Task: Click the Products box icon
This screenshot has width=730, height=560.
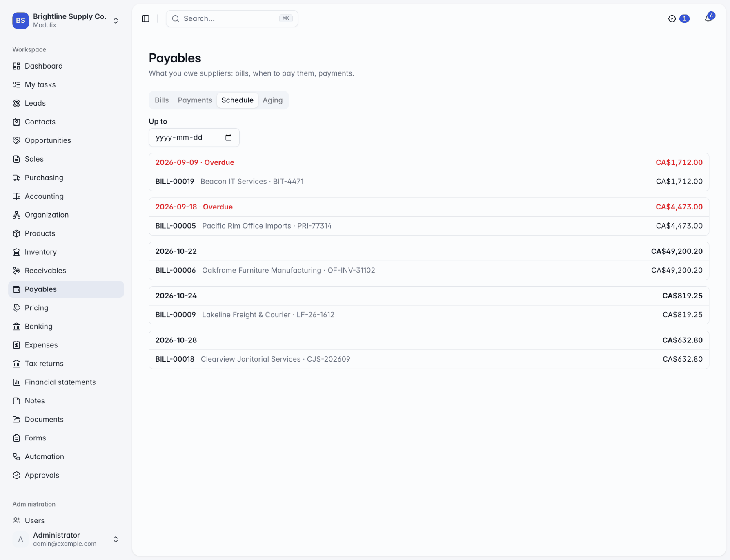Action: [x=16, y=233]
